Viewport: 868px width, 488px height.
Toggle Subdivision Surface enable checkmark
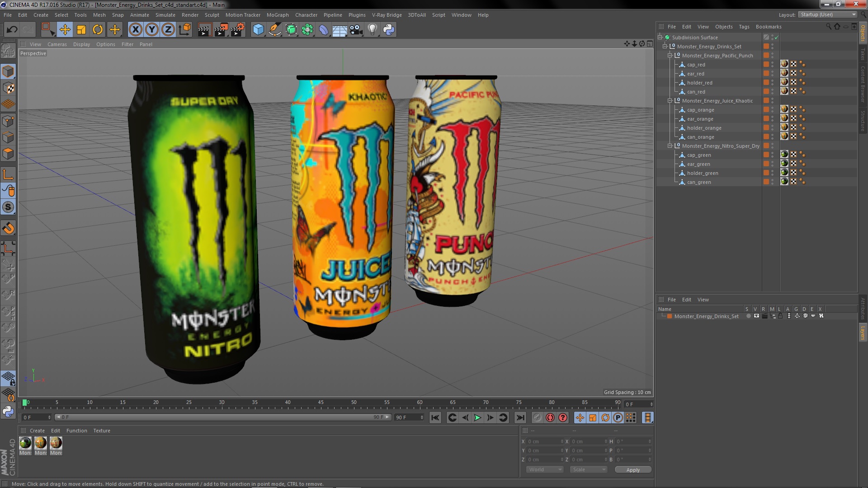point(776,38)
